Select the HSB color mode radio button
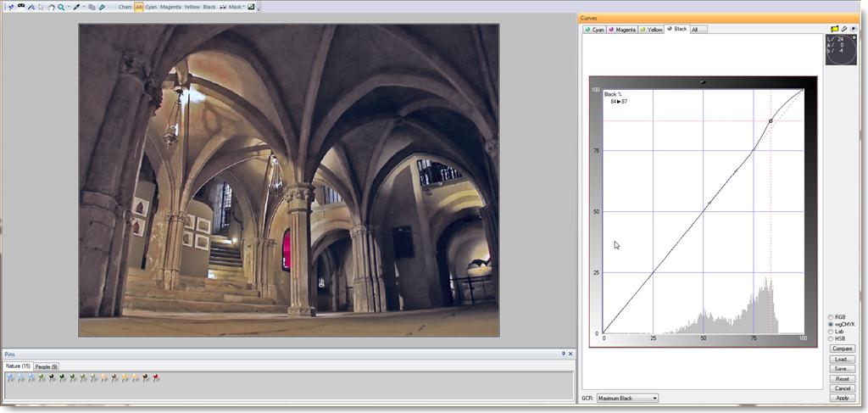The image size is (868, 413). 831,338
